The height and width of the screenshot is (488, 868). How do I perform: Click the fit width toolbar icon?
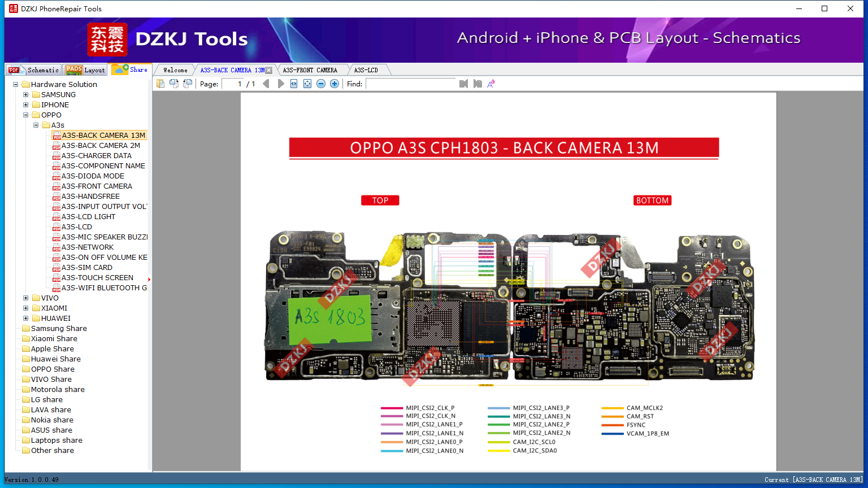[x=294, y=84]
